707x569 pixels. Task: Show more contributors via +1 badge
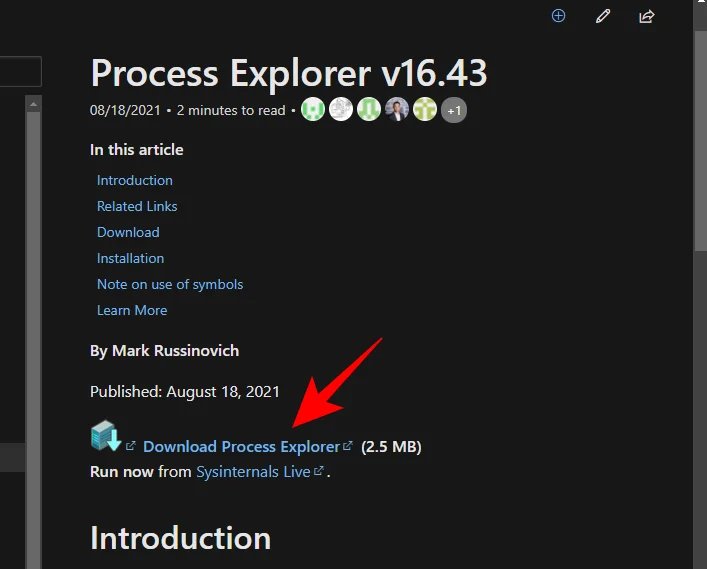coord(454,110)
